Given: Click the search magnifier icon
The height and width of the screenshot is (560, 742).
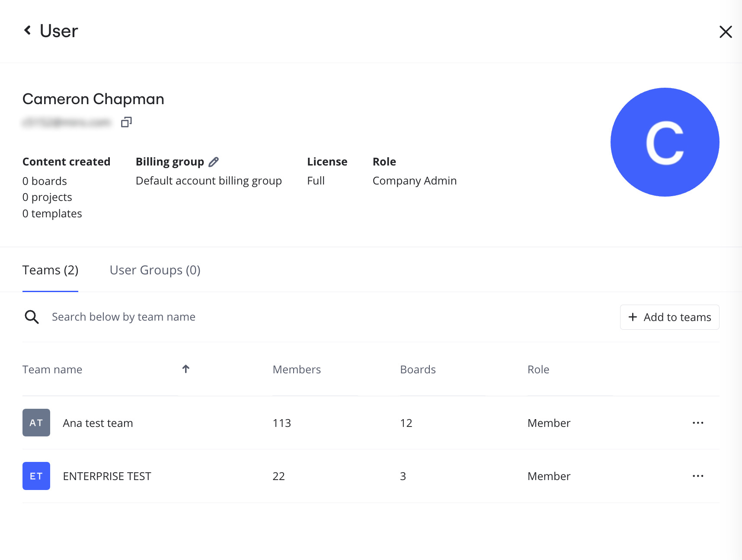Looking at the screenshot, I should click(32, 317).
